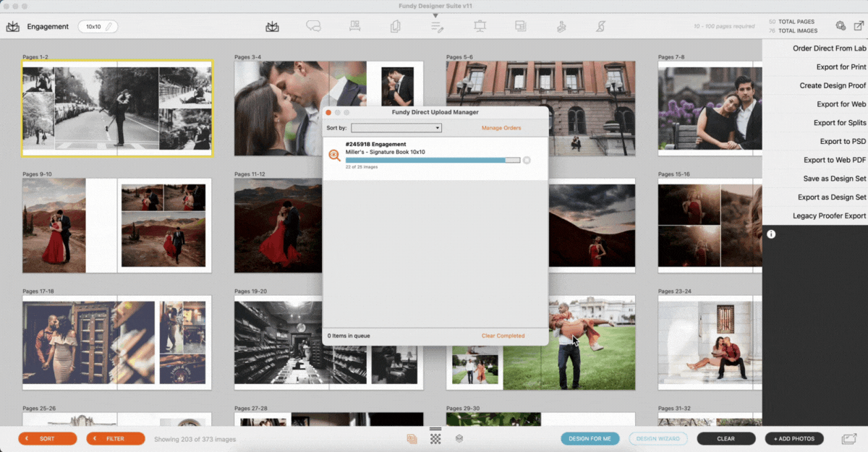Image resolution: width=868 pixels, height=452 pixels.
Task: Expand the orange SORT button
Action: pyautogui.click(x=48, y=438)
